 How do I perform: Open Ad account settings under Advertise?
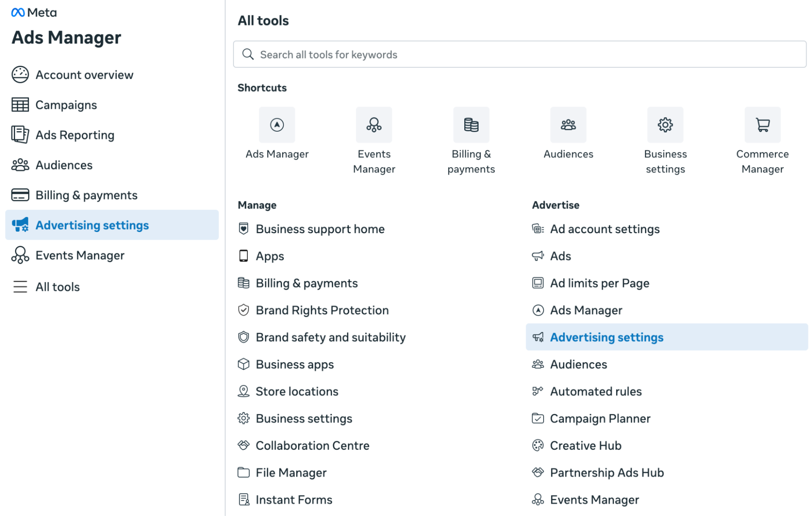tap(604, 229)
